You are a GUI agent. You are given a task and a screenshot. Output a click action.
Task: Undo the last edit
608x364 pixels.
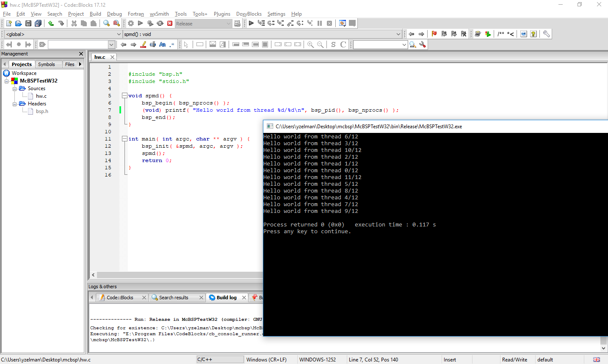pyautogui.click(x=51, y=23)
